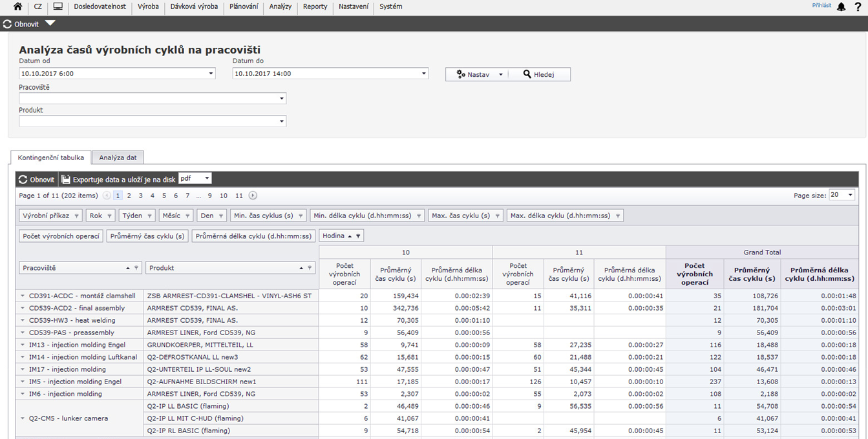Collapse the Q2-CM5 lunker camera row

[23, 418]
